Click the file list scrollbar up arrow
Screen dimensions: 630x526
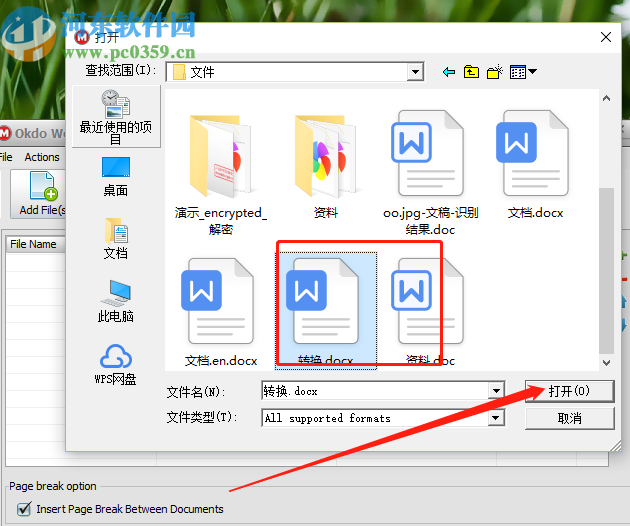click(x=606, y=98)
